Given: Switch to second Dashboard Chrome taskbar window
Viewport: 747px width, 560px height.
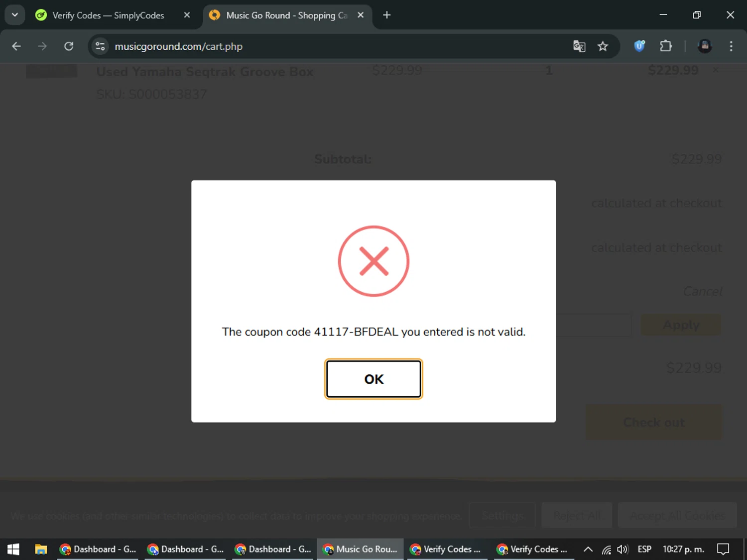Looking at the screenshot, I should 185,549.
